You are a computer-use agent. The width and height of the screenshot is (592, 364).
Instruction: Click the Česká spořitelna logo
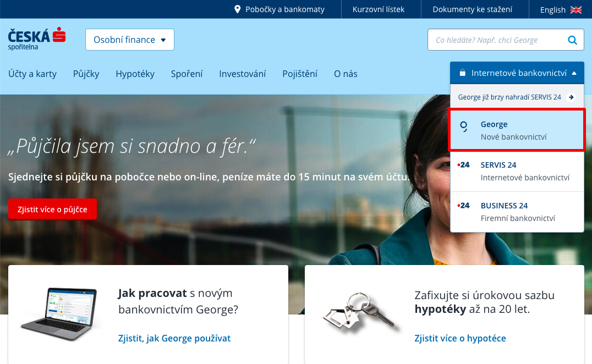[37, 39]
